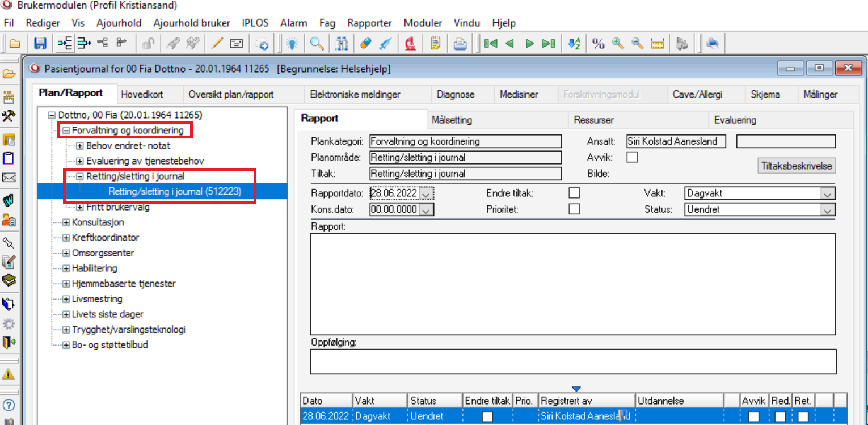Click the blue syringe icon
This screenshot has height=425, width=868.
[385, 43]
